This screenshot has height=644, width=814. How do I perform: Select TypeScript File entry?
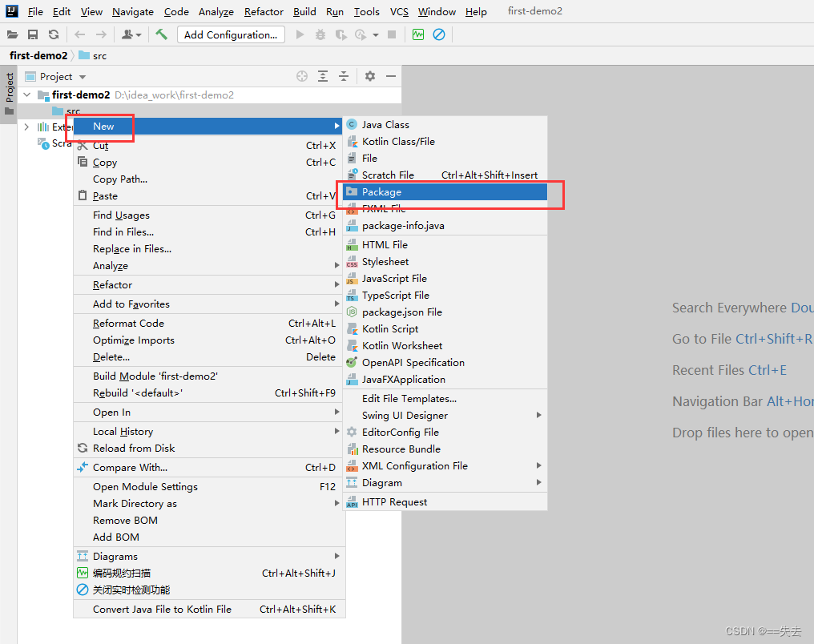[x=445, y=296]
